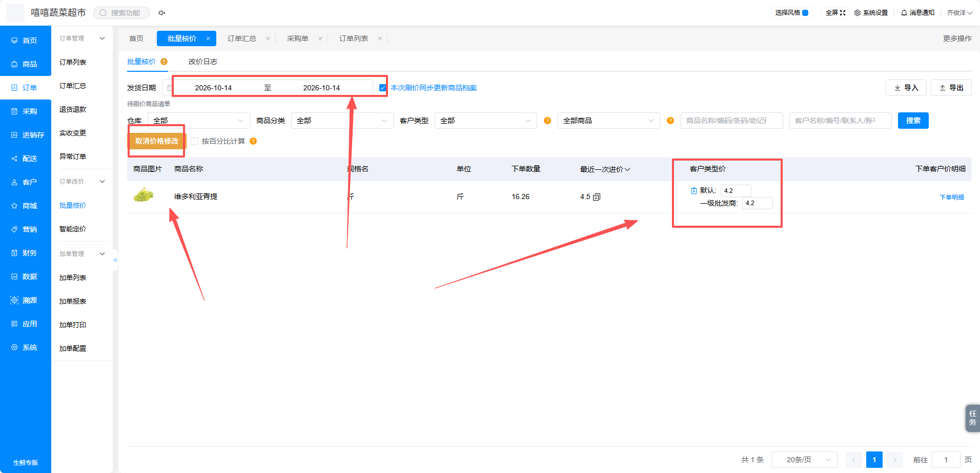Open the 20条/页 page size selector
This screenshot has width=980, height=473.
tap(804, 460)
